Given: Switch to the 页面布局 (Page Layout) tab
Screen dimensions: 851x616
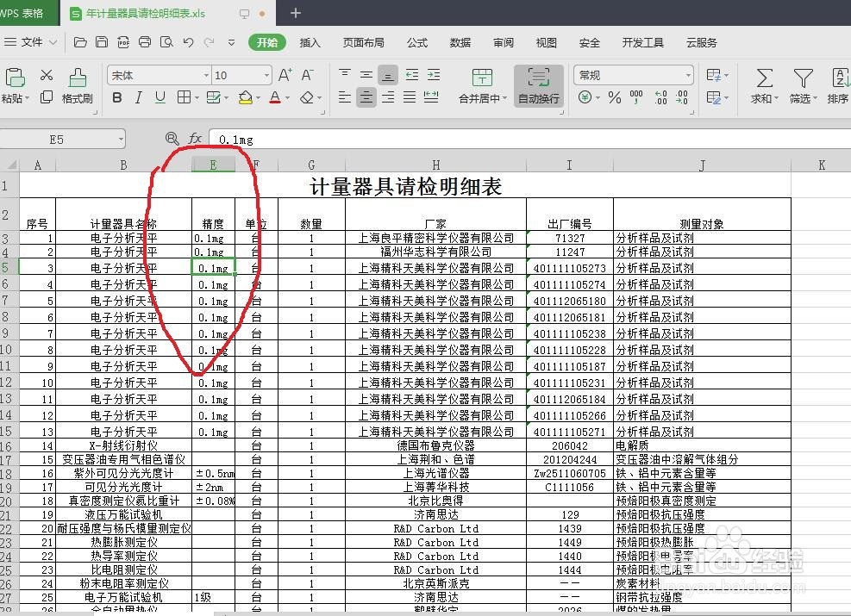Looking at the screenshot, I should 364,43.
